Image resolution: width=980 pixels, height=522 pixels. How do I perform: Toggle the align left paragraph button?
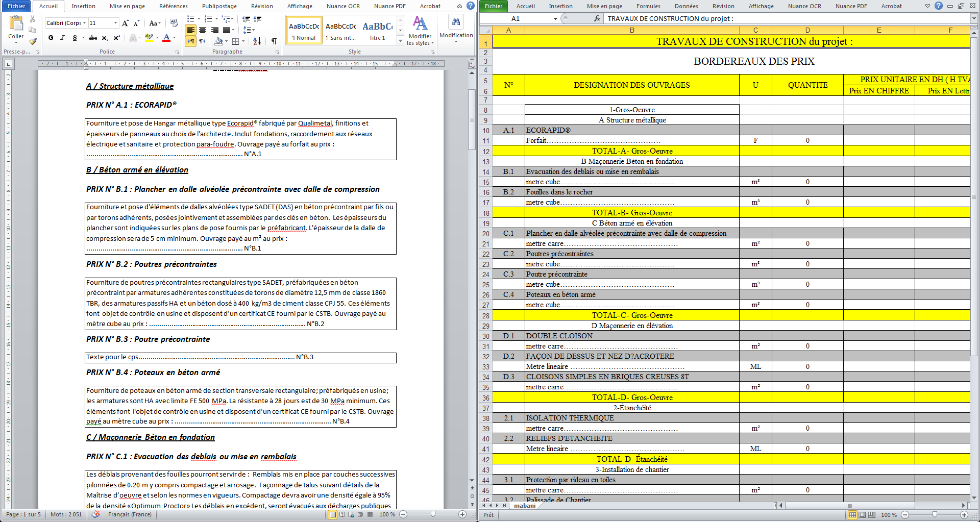190,30
